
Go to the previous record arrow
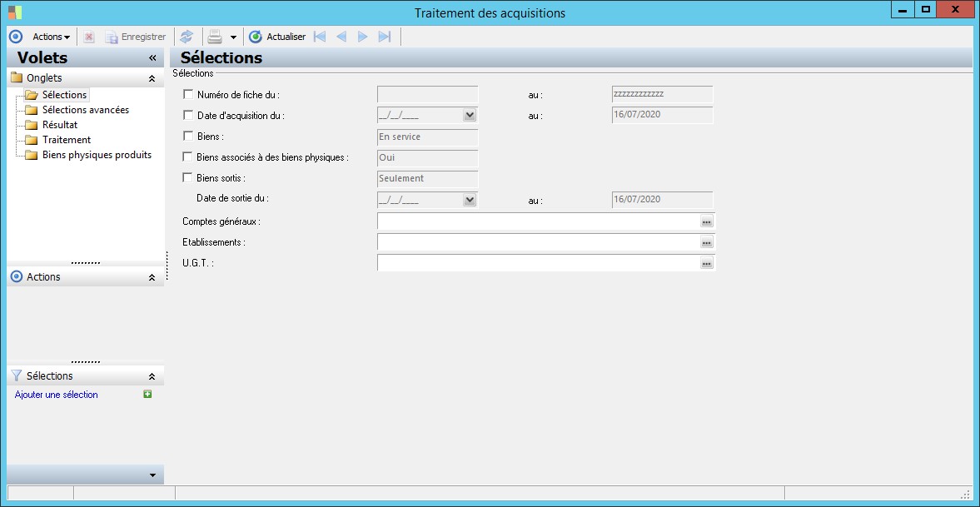[341, 37]
